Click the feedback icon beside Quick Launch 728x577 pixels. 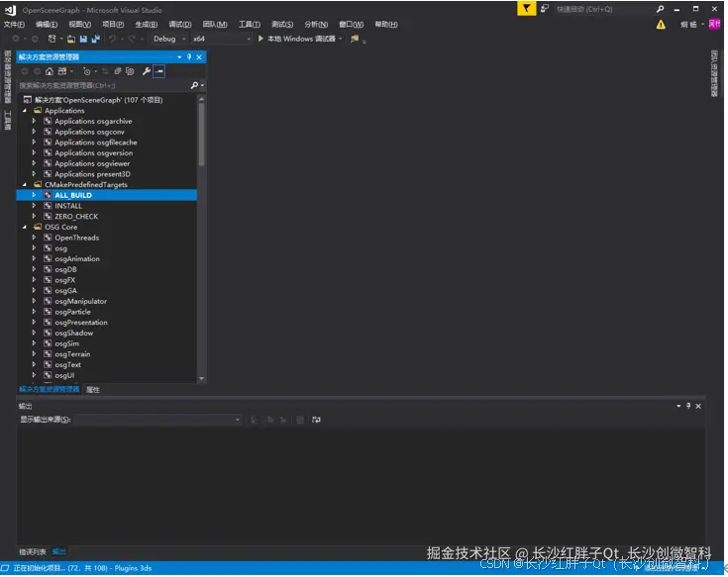[x=545, y=8]
